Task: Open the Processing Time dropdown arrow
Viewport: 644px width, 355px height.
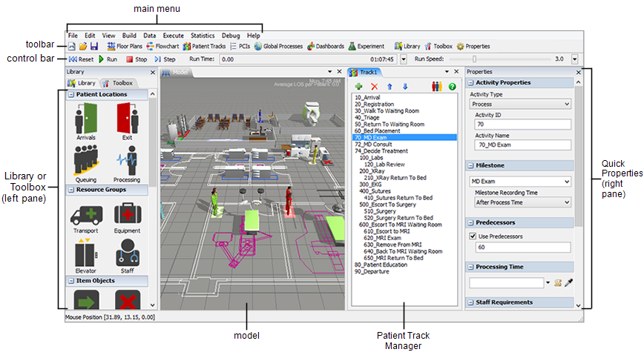Action: click(548, 283)
